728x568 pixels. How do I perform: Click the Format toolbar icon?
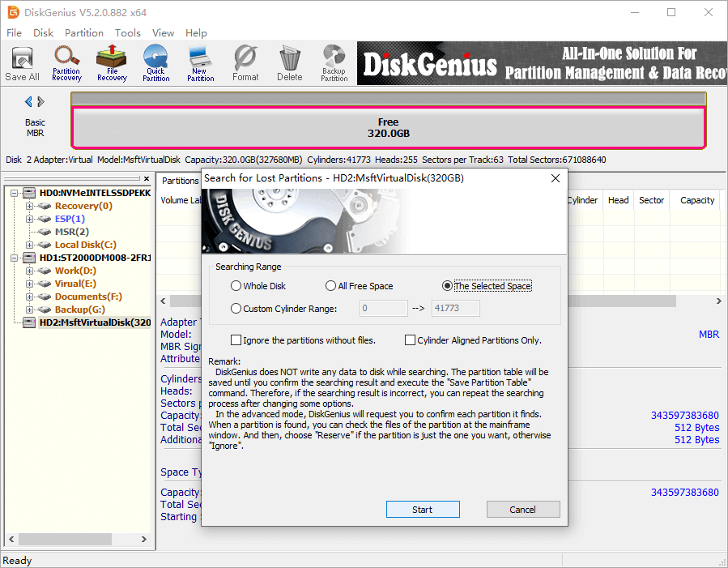245,63
